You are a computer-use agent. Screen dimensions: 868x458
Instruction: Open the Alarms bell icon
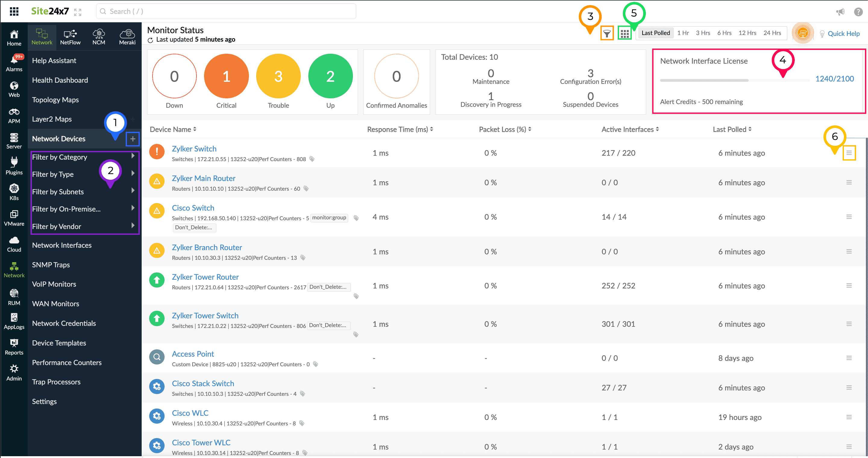14,60
